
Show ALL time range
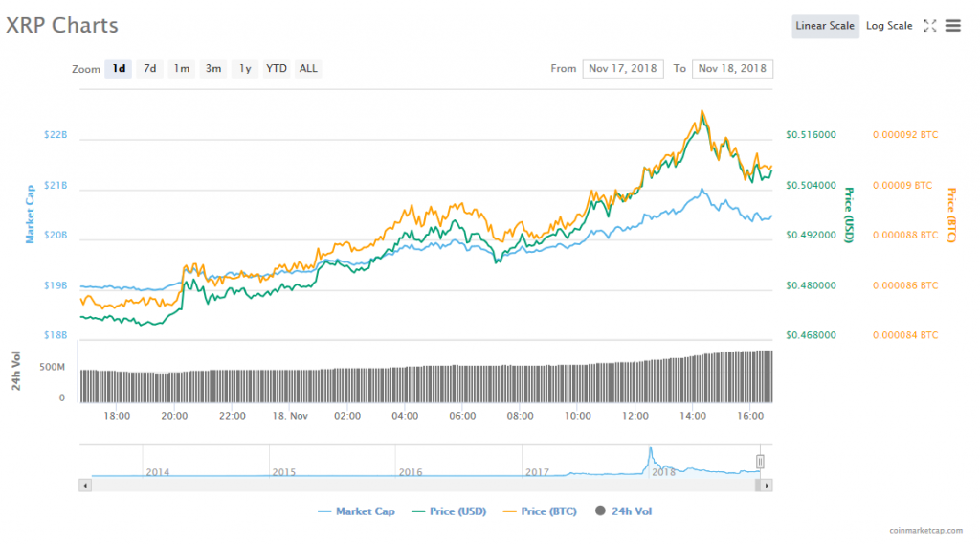pyautogui.click(x=308, y=69)
